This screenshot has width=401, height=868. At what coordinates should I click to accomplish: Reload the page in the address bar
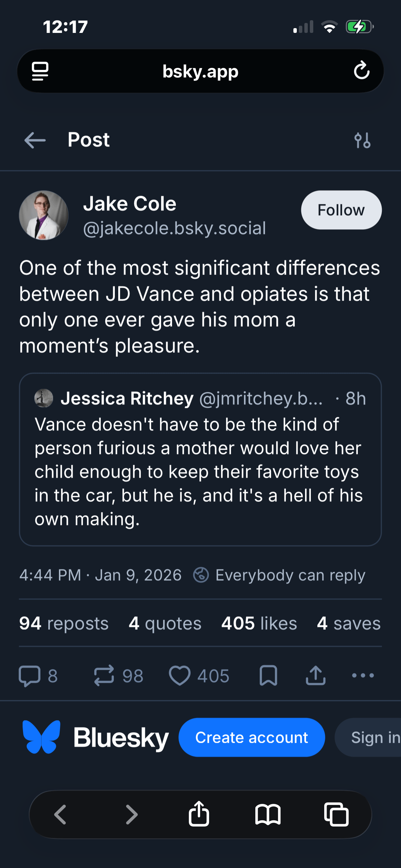pyautogui.click(x=362, y=71)
